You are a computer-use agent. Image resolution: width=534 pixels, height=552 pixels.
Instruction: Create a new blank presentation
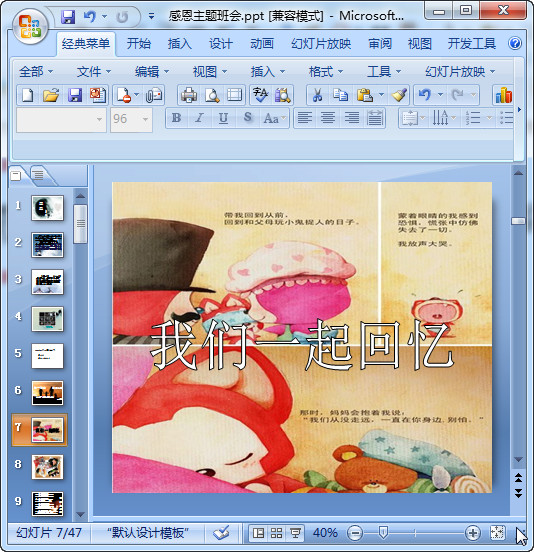click(28, 95)
